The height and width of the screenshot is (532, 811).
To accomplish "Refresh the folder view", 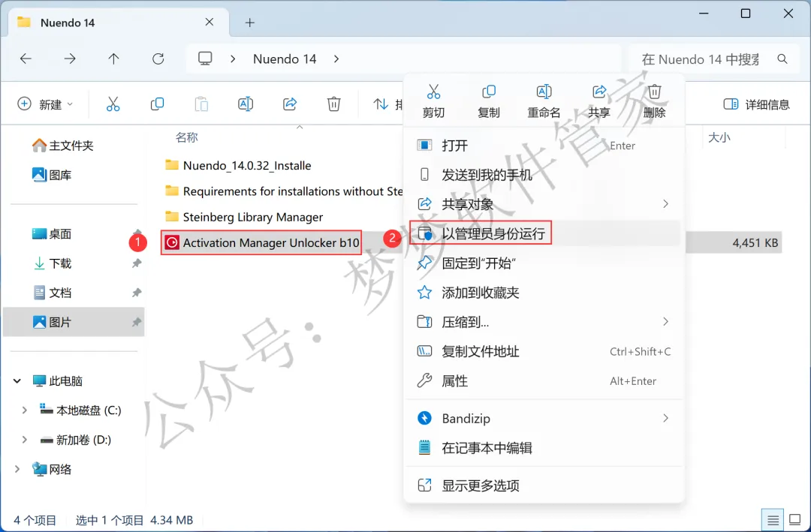I will (158, 59).
